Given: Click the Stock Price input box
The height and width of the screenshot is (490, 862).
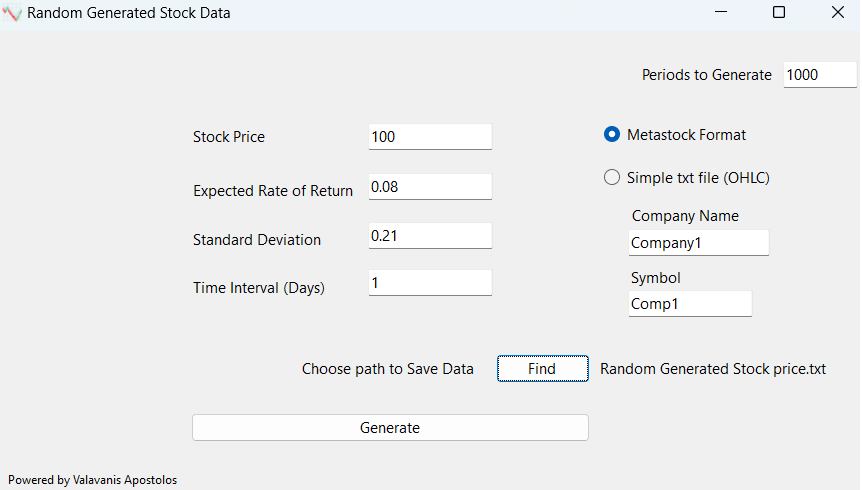Looking at the screenshot, I should coord(430,137).
